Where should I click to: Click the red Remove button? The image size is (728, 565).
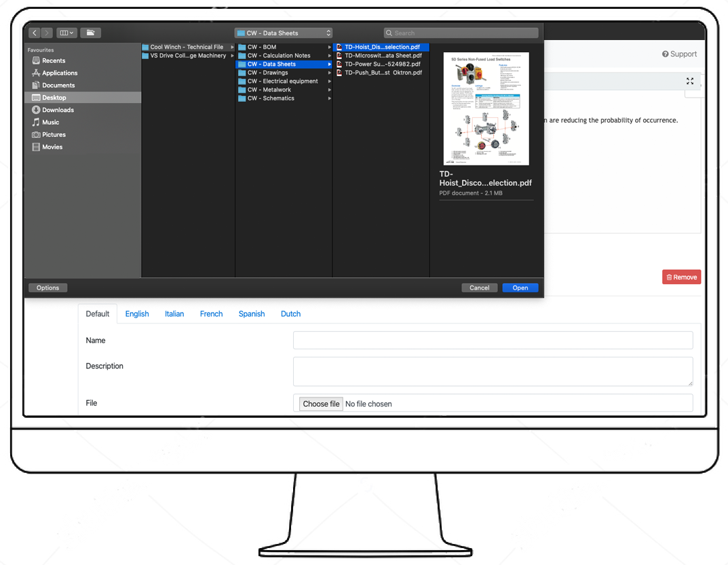click(682, 277)
